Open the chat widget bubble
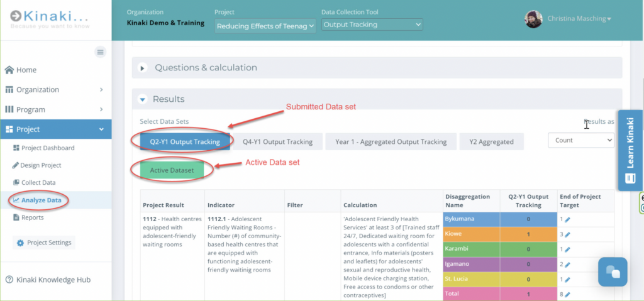This screenshot has width=644, height=301. pos(613,272)
